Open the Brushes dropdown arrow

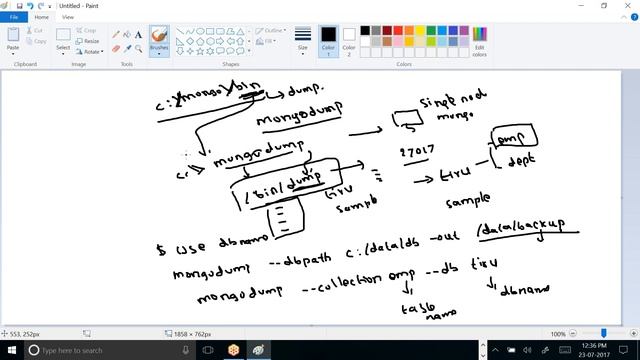tap(159, 54)
